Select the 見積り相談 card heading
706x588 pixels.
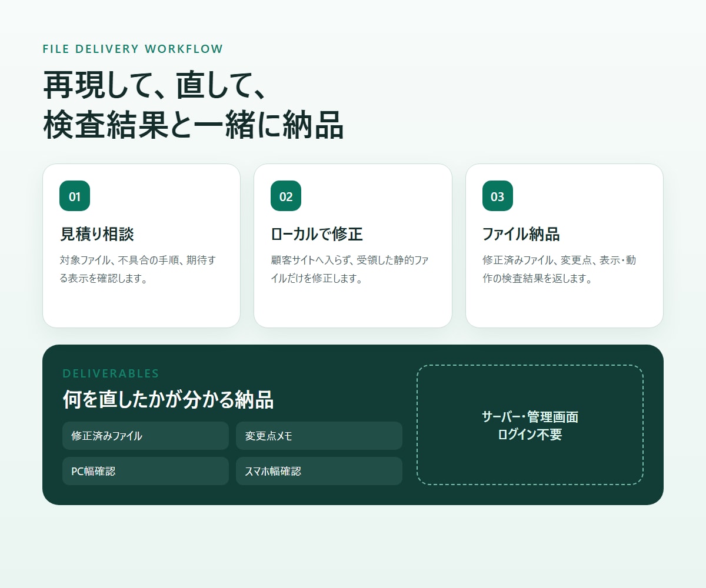point(97,234)
